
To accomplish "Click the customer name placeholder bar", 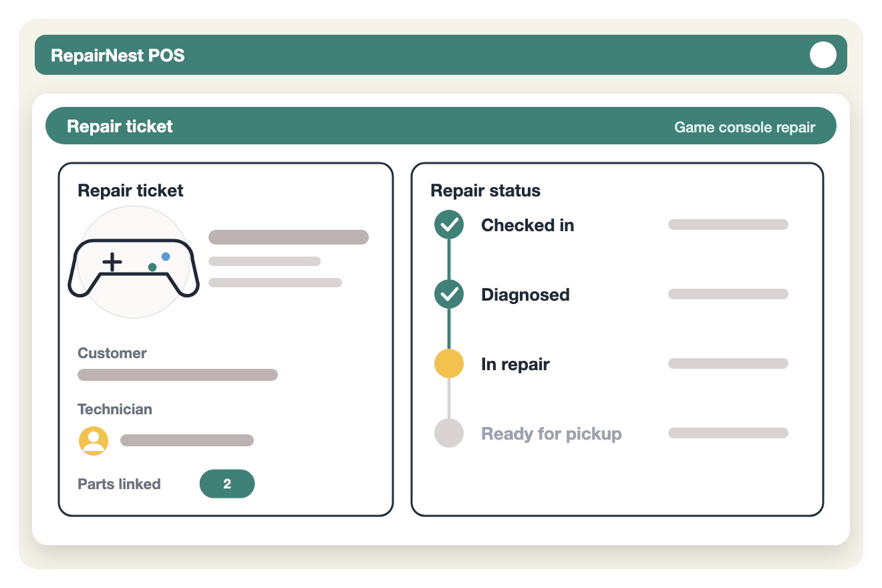I will coord(178,375).
